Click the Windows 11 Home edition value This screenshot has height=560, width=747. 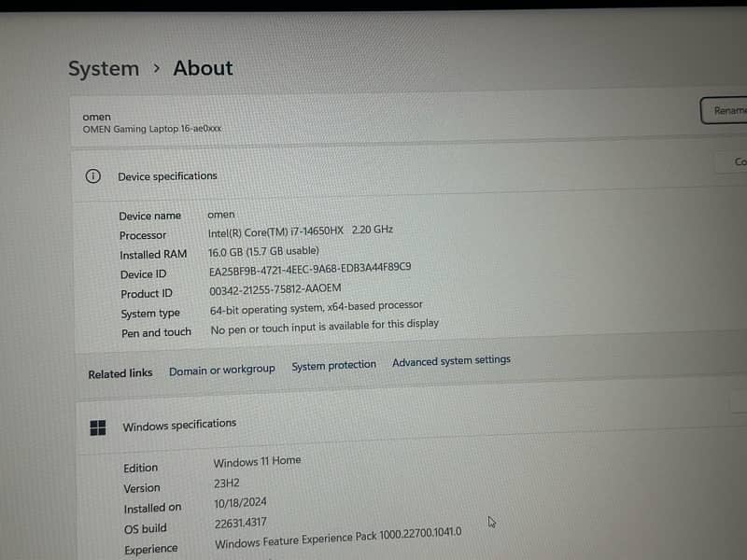pyautogui.click(x=257, y=461)
